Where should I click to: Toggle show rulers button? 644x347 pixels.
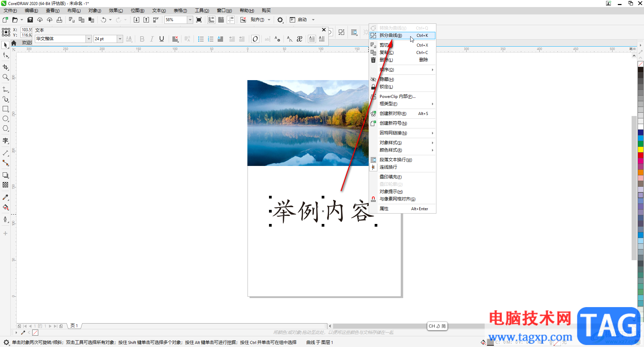[x=211, y=20]
